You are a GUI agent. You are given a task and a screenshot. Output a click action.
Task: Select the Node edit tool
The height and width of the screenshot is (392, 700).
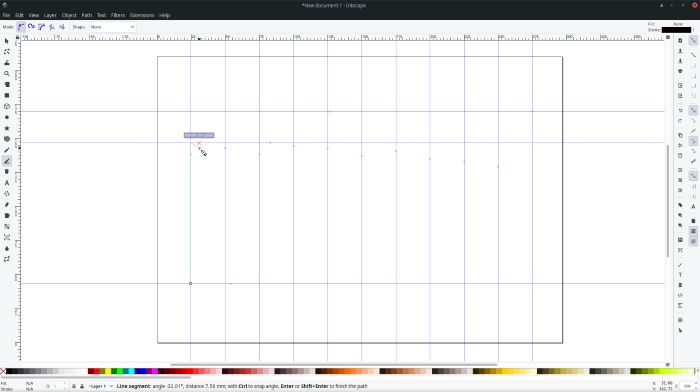[x=7, y=52]
